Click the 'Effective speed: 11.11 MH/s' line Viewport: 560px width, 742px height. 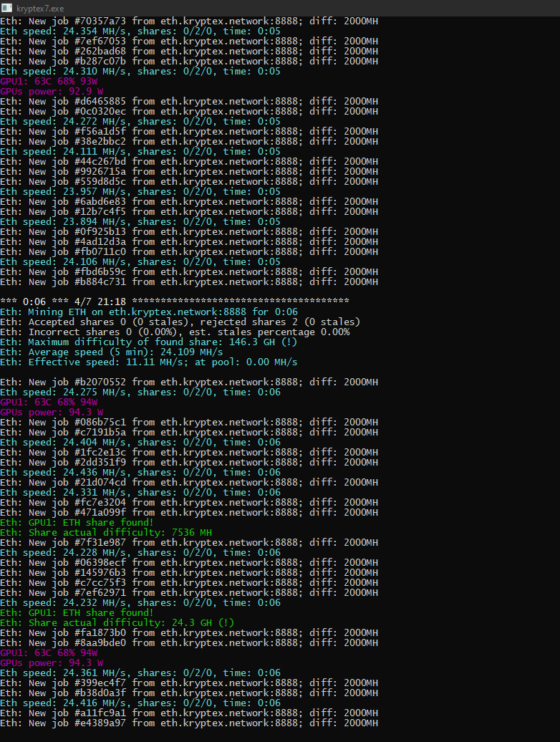pyautogui.click(x=148, y=362)
